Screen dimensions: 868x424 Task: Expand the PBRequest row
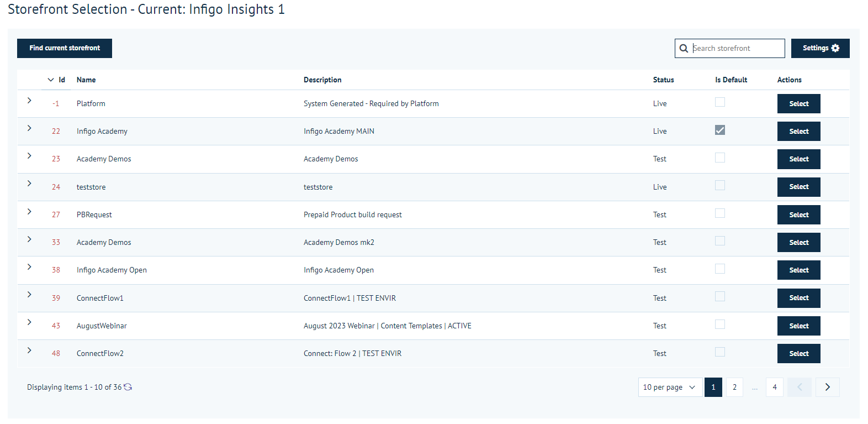click(29, 212)
